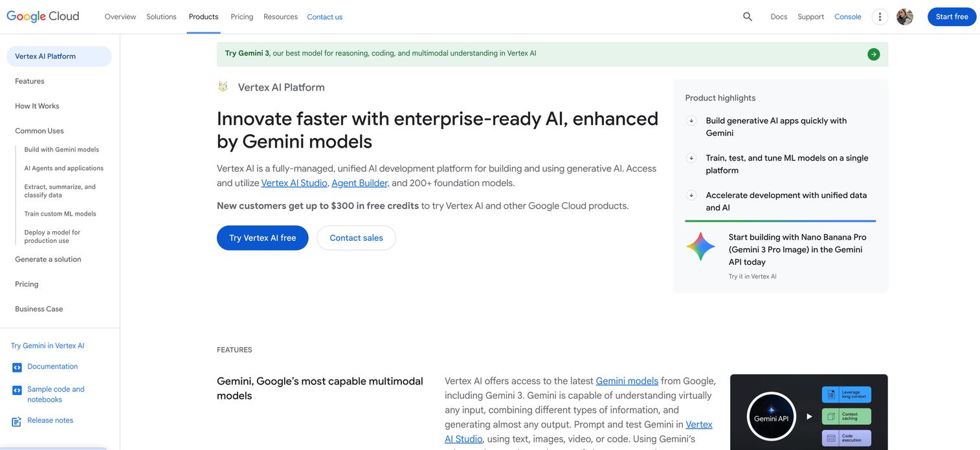Viewport: 980px width, 450px height.
Task: Click the colorful Gemini star icon
Action: [x=700, y=247]
